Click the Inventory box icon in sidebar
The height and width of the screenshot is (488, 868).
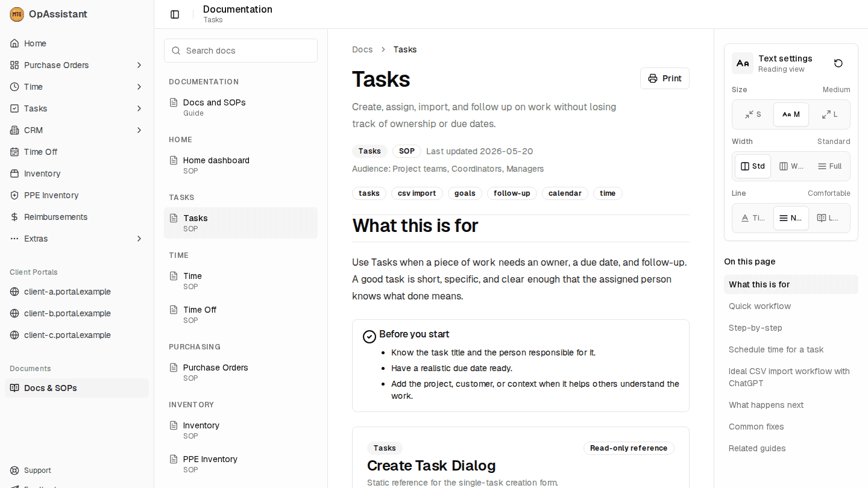(x=14, y=174)
